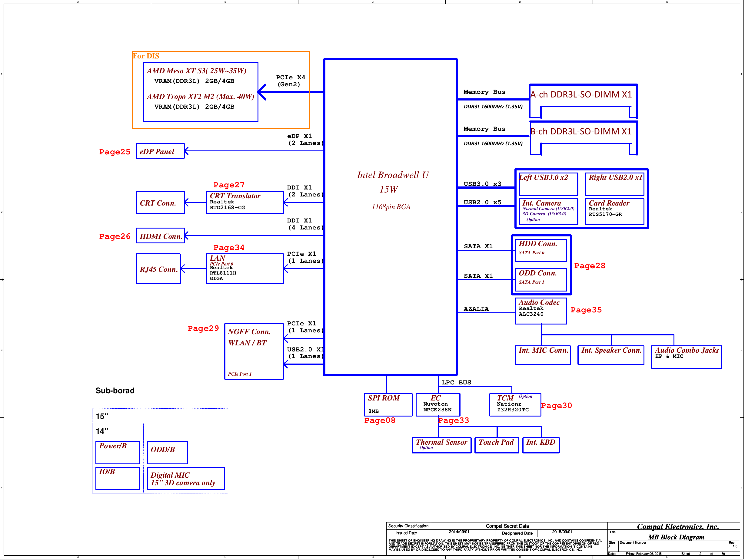Click the Intel Broadwell U processor label
The image size is (745, 560).
(x=393, y=175)
